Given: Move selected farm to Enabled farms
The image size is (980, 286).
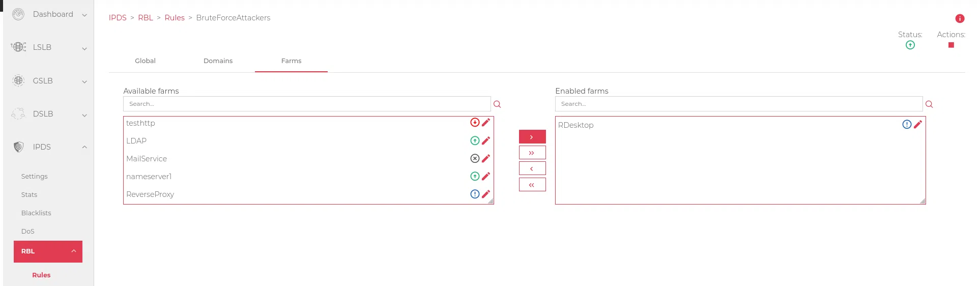Looking at the screenshot, I should [532, 137].
